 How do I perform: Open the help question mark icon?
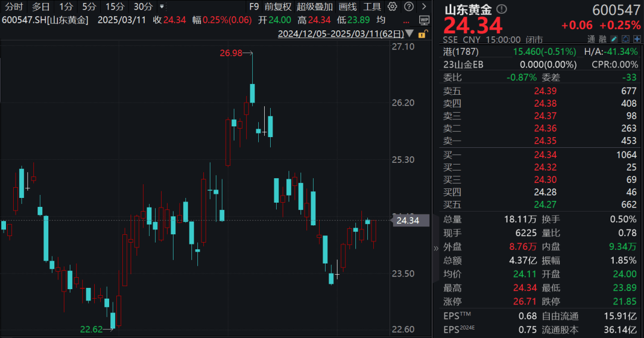[x=408, y=7]
